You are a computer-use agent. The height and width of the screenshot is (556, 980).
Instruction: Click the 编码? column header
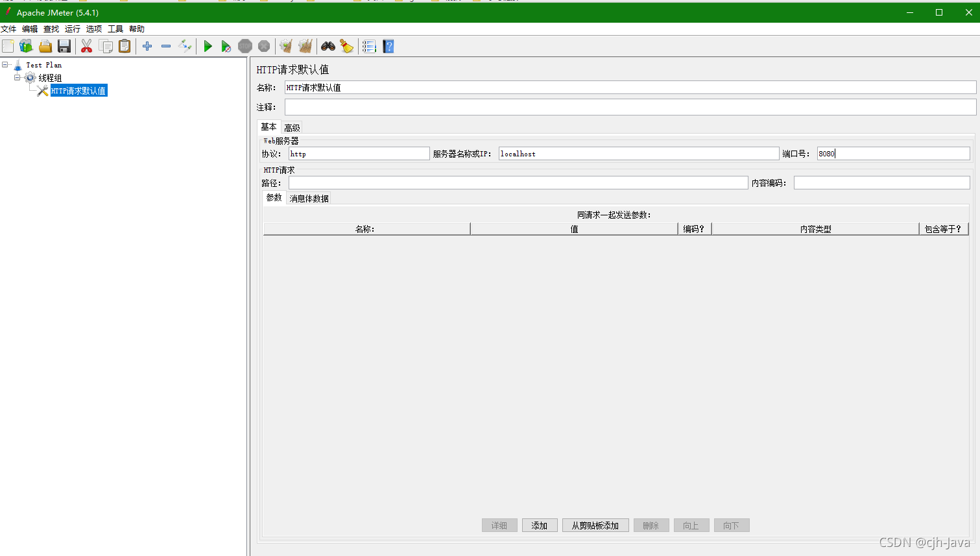[695, 229]
